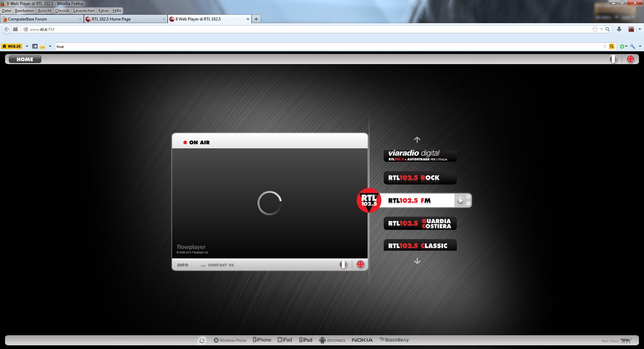644x349 pixels.
Task: Open the green power icon dropdown
Action: click(x=626, y=46)
